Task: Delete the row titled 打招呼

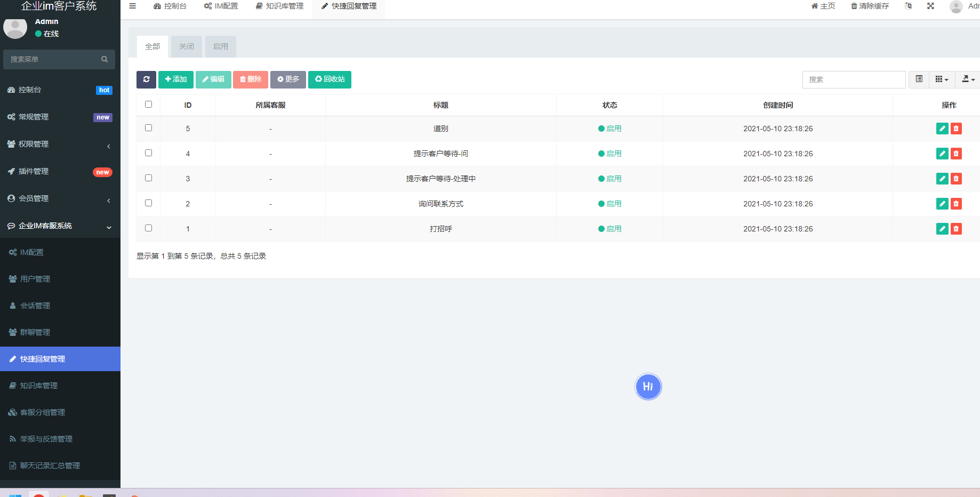Action: click(x=956, y=229)
